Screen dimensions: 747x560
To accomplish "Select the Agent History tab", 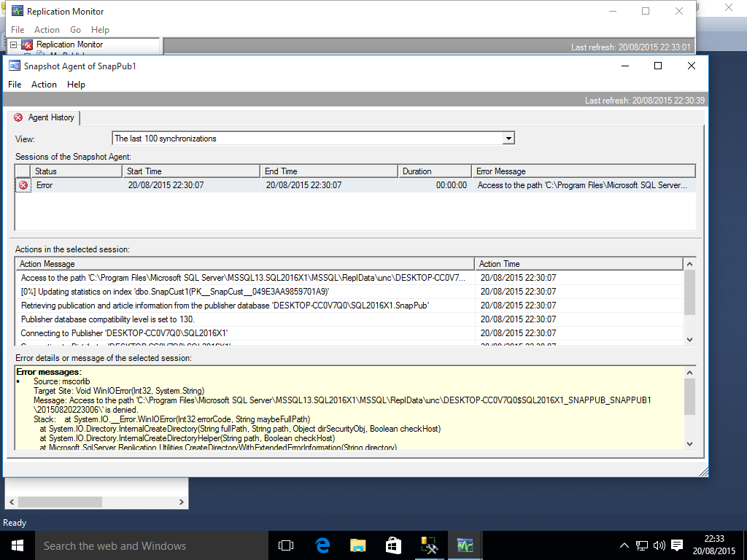I will pos(44,117).
